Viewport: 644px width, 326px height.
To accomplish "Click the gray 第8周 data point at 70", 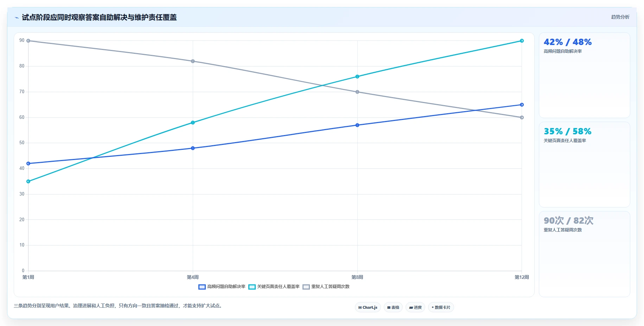I will (x=357, y=92).
